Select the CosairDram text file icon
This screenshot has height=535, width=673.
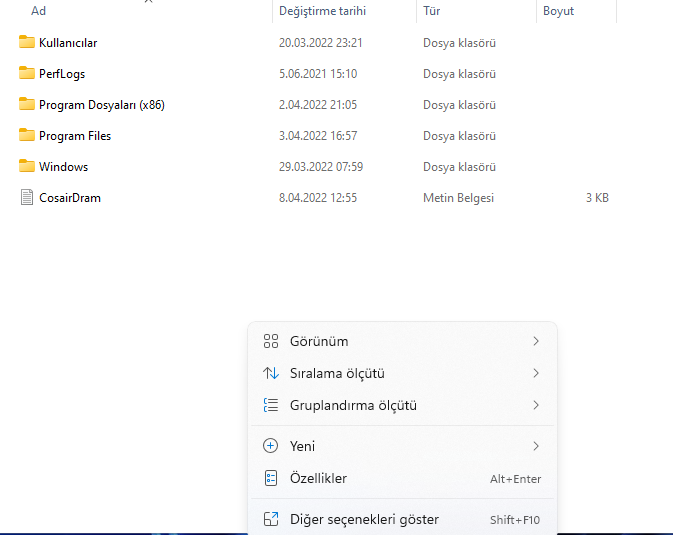27,197
